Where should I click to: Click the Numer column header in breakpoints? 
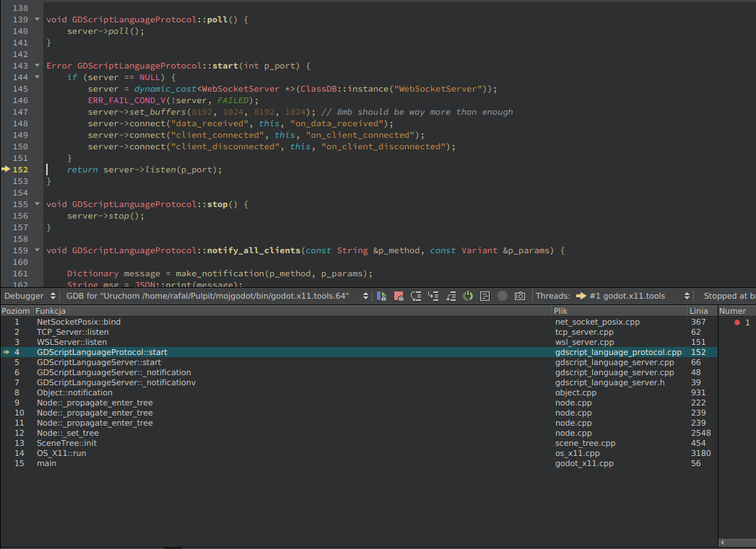click(x=737, y=311)
